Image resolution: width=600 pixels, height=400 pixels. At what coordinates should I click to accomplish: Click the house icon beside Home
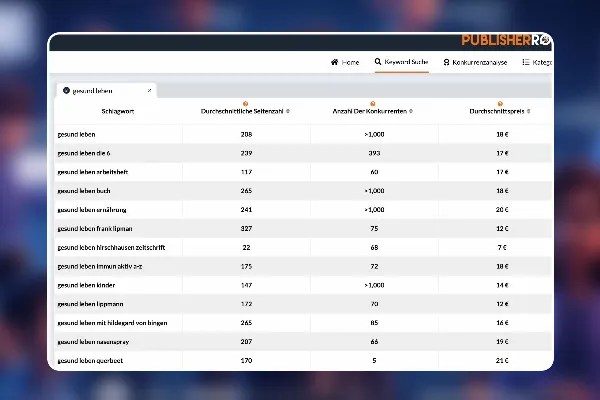click(x=334, y=62)
